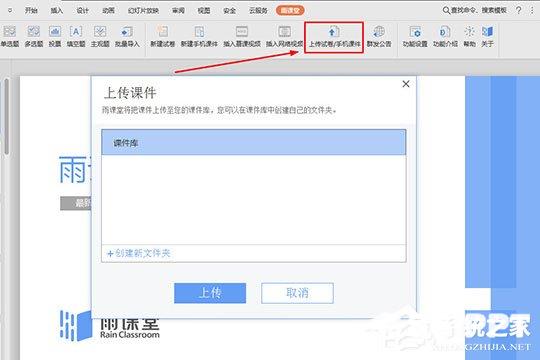Open 功能设置 function settings
Screen dimensions: 540x360
coord(415,36)
